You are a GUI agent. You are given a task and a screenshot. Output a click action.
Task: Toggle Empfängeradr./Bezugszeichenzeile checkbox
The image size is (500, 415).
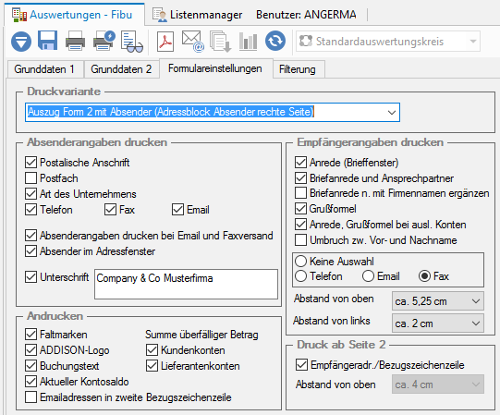point(302,365)
